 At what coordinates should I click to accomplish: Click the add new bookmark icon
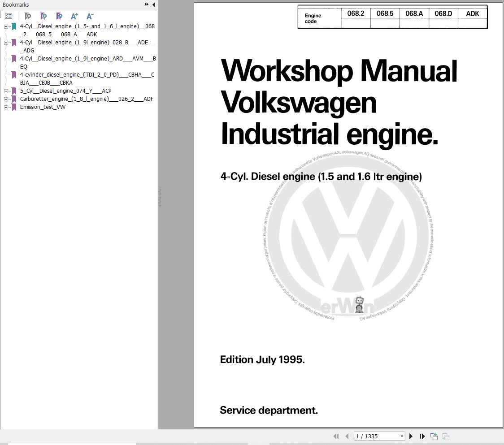[43, 16]
